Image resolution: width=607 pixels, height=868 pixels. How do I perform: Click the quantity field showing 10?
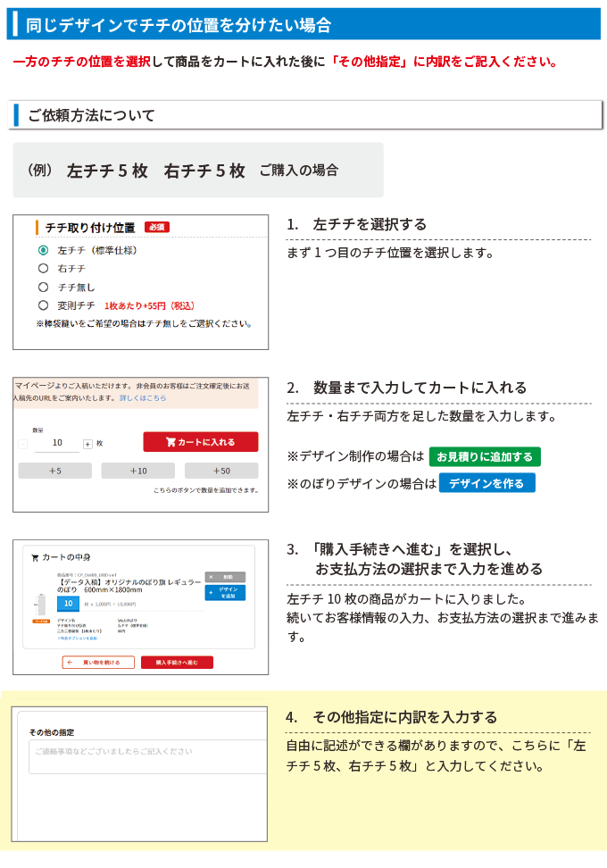click(x=57, y=443)
